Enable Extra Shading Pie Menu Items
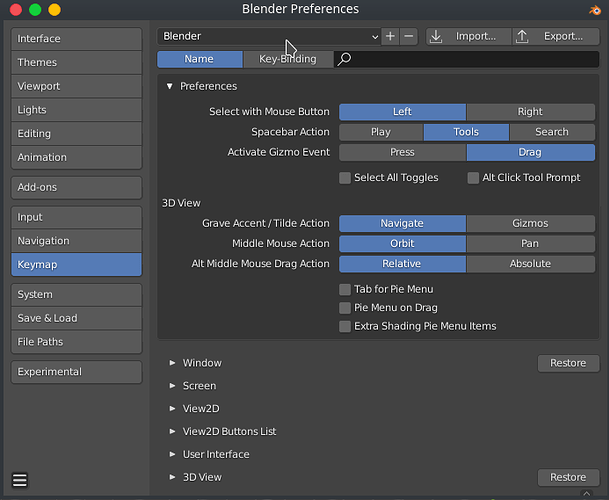 point(345,326)
